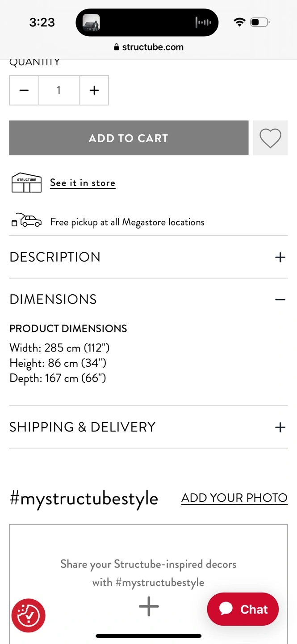Expand the Description section
The height and width of the screenshot is (644, 297).
148,257
